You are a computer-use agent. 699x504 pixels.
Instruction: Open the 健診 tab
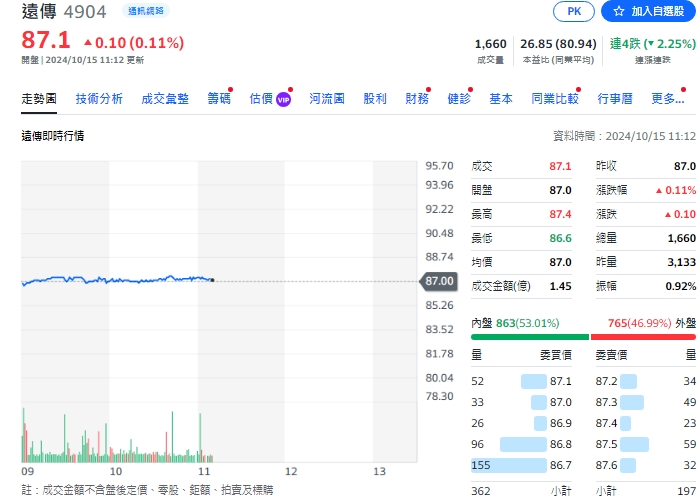tap(459, 98)
